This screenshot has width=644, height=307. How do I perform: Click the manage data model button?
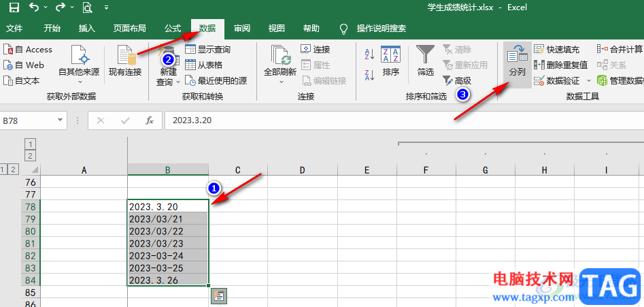point(620,81)
